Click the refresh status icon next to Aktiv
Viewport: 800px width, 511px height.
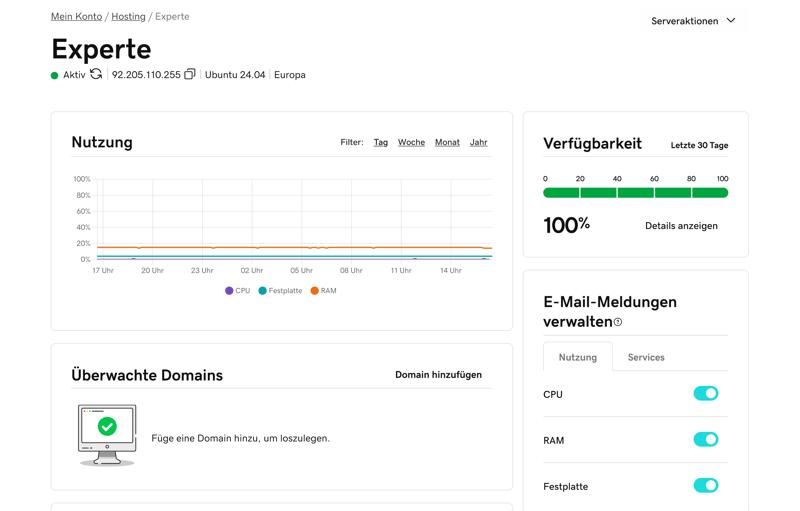pyautogui.click(x=96, y=74)
